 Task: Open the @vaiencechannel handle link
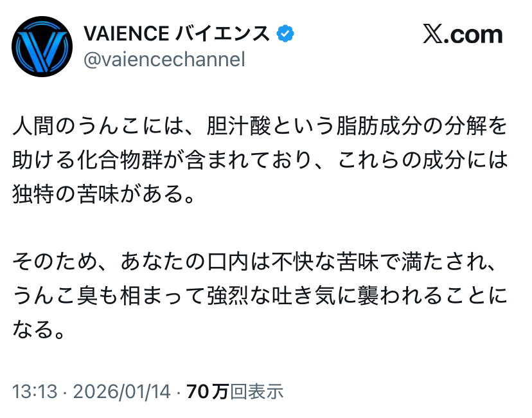tap(164, 60)
